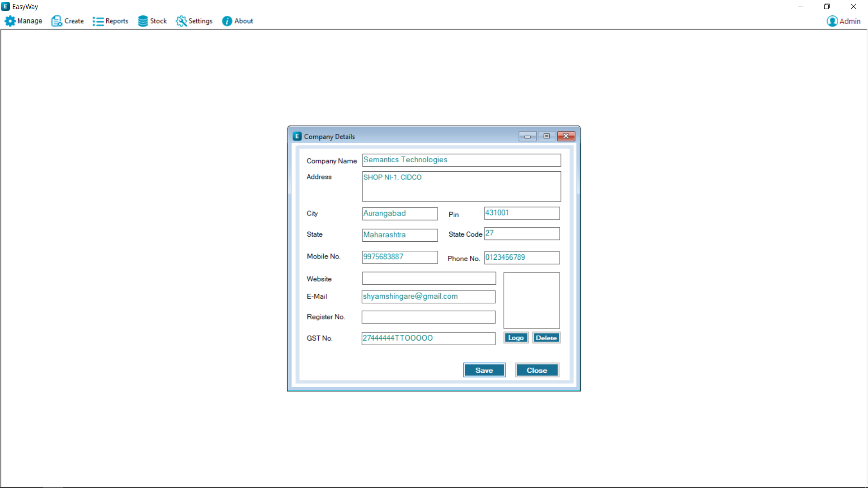Click the Manage gear icon

(10, 21)
